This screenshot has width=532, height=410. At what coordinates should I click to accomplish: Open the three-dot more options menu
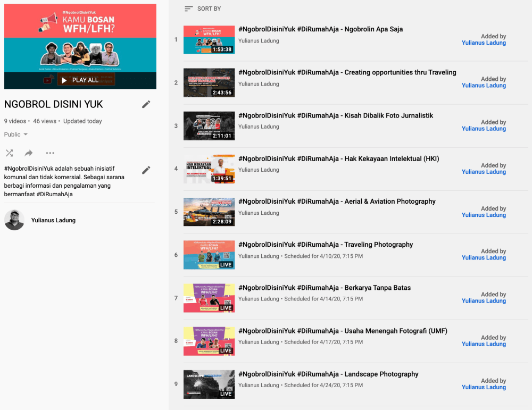[x=50, y=153]
